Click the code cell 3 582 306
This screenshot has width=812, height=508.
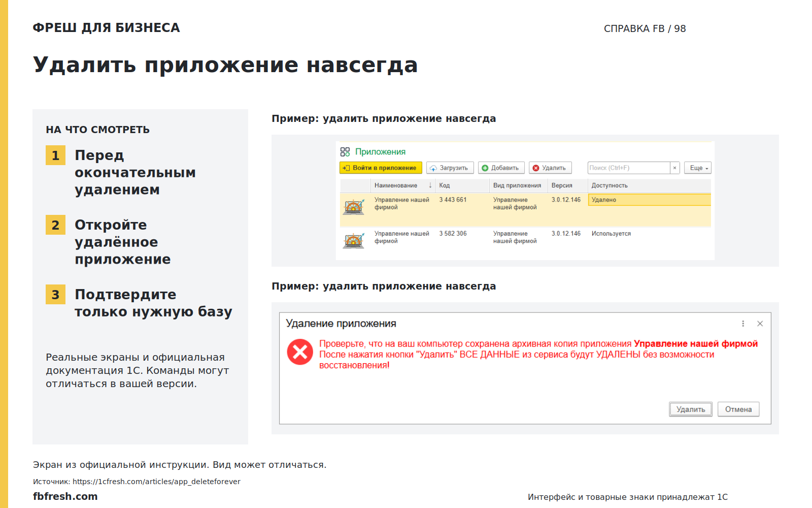coord(453,234)
